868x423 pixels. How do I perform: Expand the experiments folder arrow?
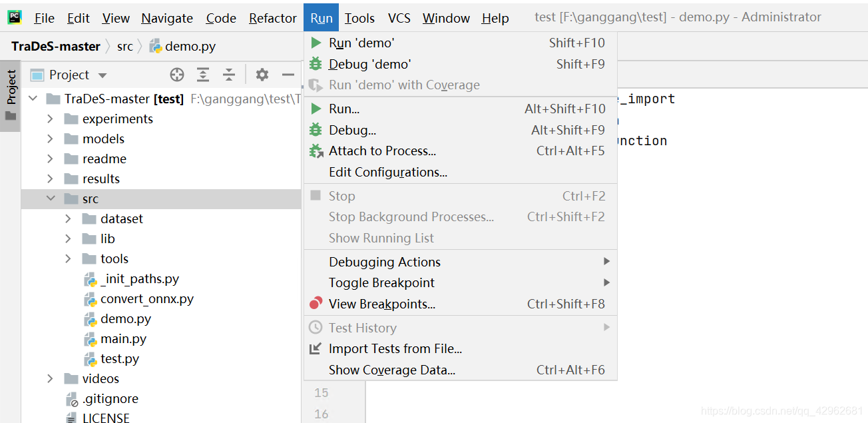tap(51, 119)
